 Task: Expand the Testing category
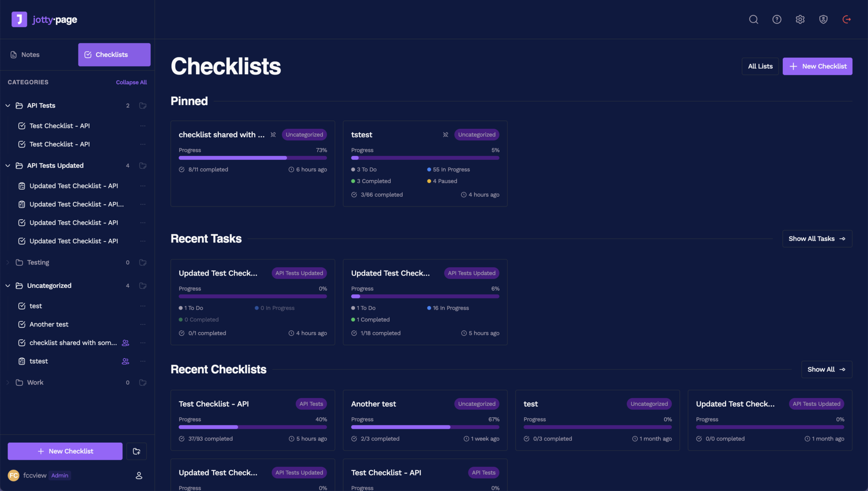tap(8, 262)
